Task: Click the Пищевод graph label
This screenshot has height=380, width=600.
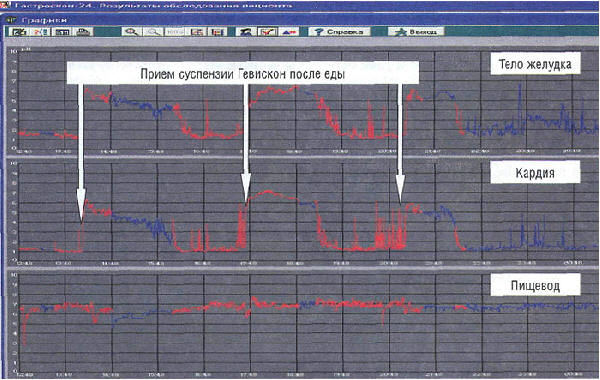Action: coord(535,285)
